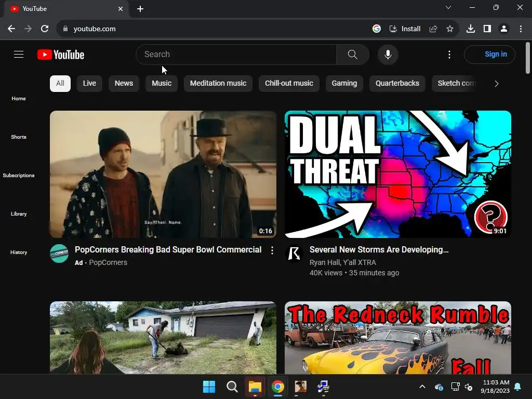Go to Home in sidebar
This screenshot has width=532, height=399.
[x=19, y=98]
